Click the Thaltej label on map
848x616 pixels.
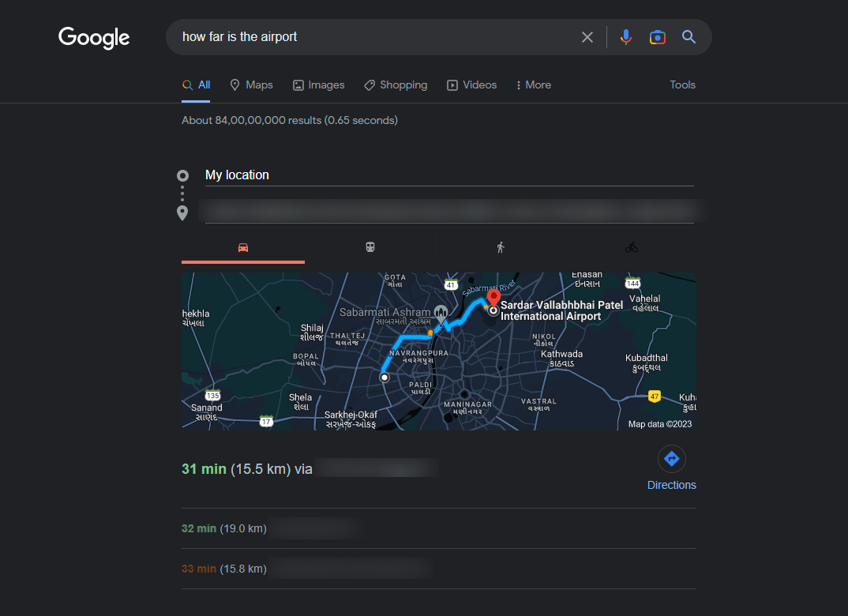point(347,339)
